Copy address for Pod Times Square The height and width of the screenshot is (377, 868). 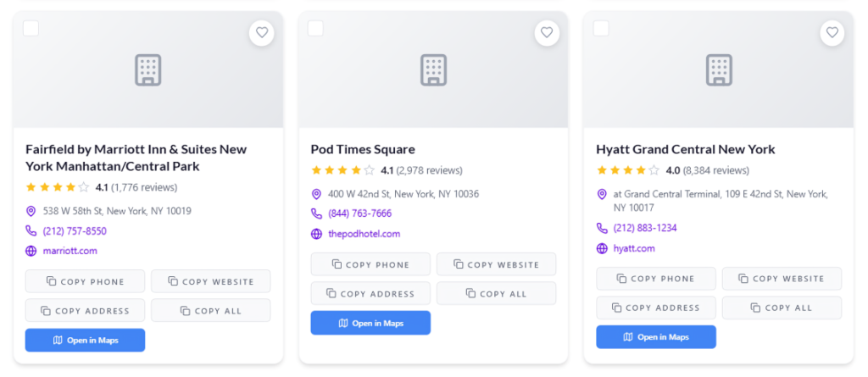coord(370,293)
